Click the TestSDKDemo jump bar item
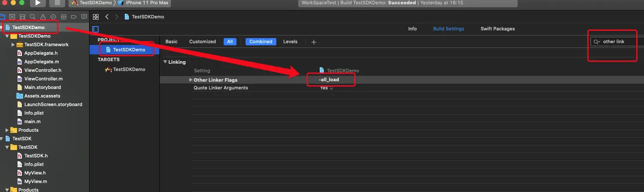The height and width of the screenshot is (192, 644). (x=144, y=17)
